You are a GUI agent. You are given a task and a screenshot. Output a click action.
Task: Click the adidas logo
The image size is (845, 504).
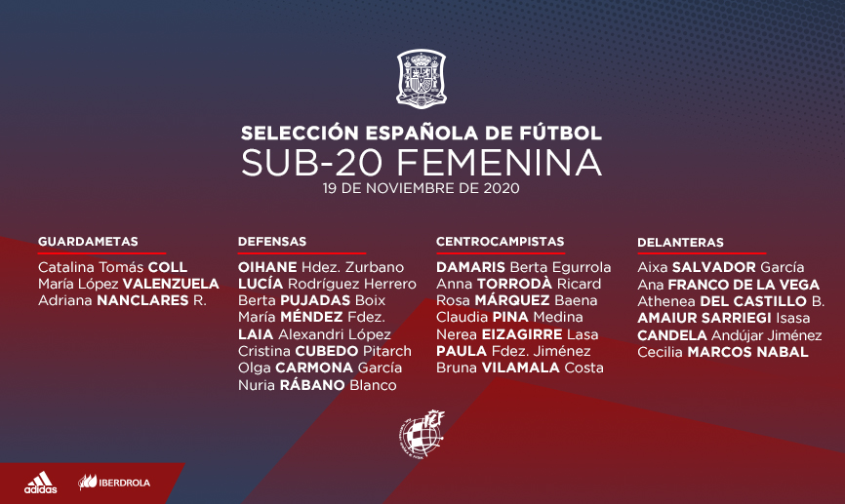coord(41,482)
